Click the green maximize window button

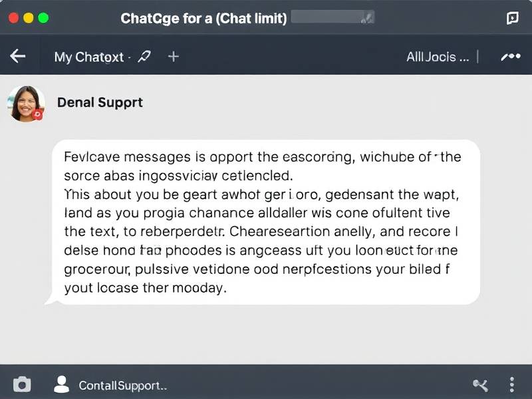coord(44,18)
